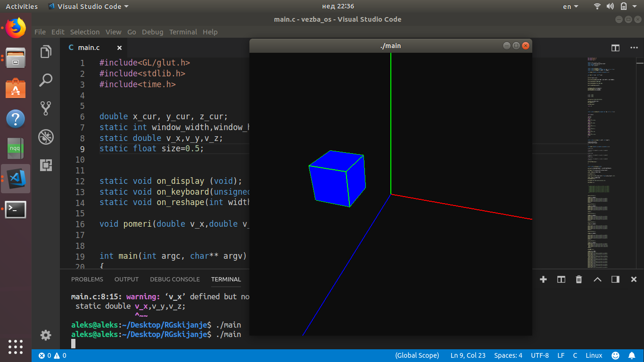Click 'Ln 9, Col 23' in status bar
Screen dimensions: 644x362
tap(468, 355)
